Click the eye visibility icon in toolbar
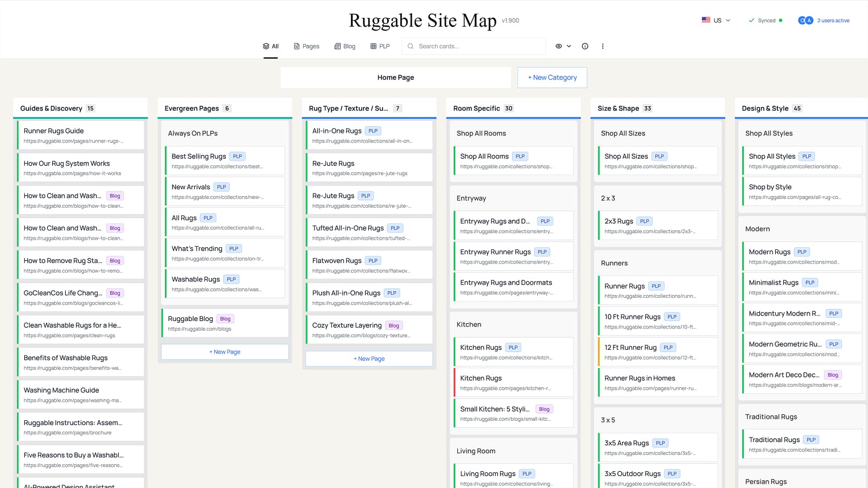Image resolution: width=868 pixels, height=488 pixels. tap(558, 46)
